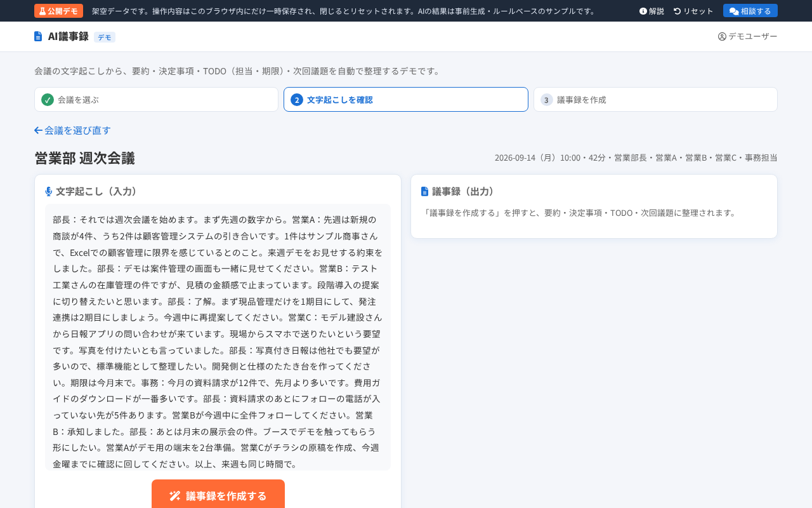The width and height of the screenshot is (812, 508).
Task: Open the デモユーザー account menu
Action: click(747, 36)
